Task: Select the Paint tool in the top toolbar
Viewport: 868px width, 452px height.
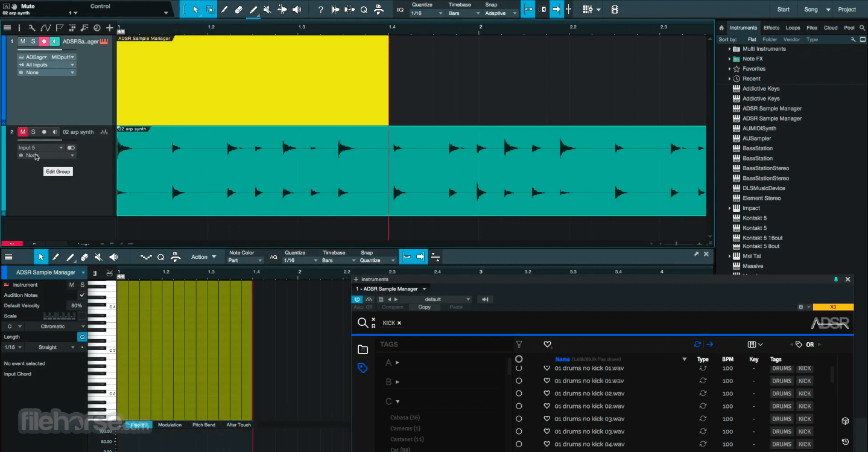Action: click(253, 10)
